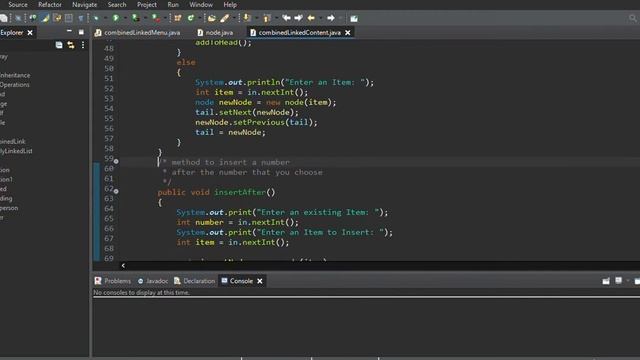Click the Debug bug icon in toolbar
The width and height of the screenshot is (640, 360).
coord(96,18)
